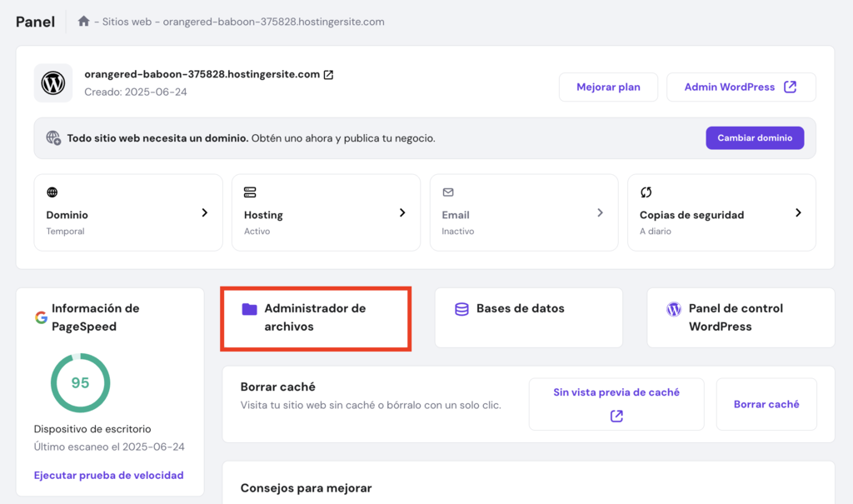Click the WordPress site logo icon
The image size is (853, 504).
tap(52, 82)
